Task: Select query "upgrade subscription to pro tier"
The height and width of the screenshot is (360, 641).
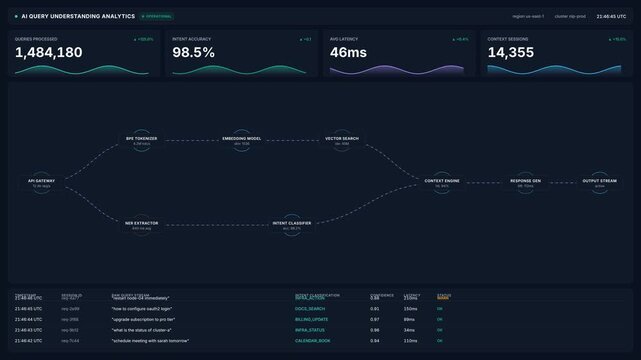Action: click(143, 320)
